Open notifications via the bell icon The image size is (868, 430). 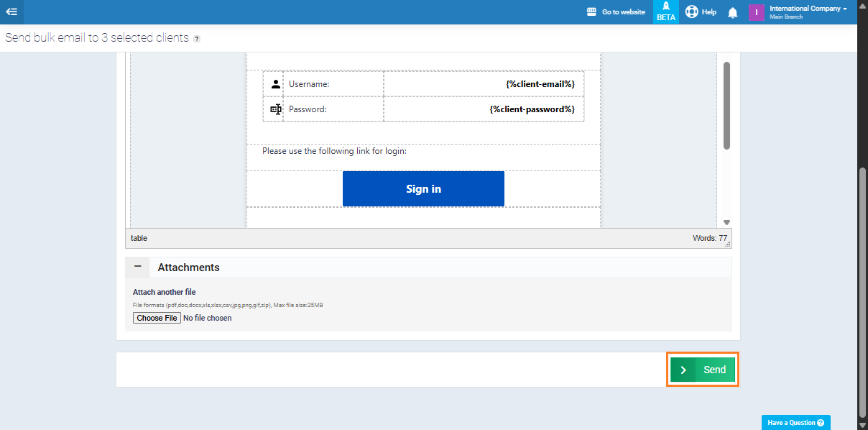click(733, 13)
